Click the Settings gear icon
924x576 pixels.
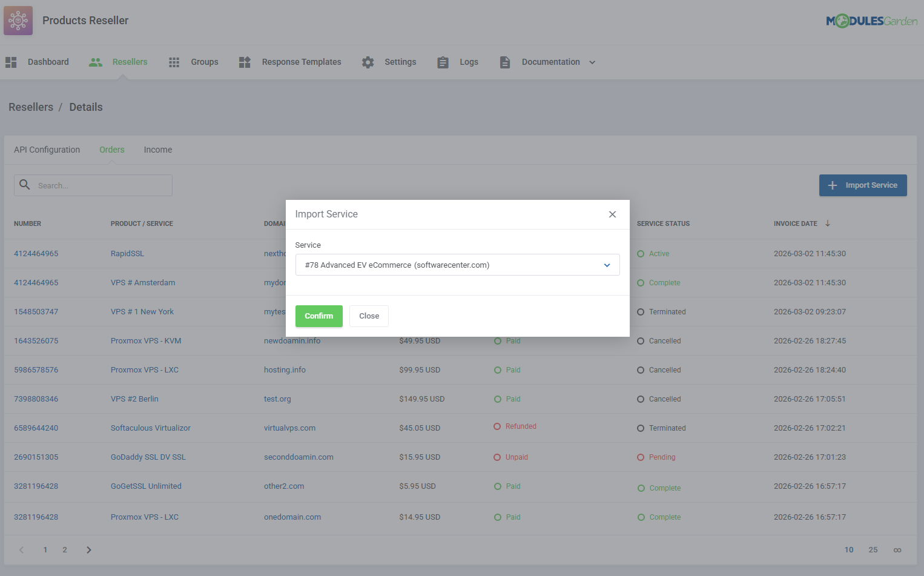368,62
